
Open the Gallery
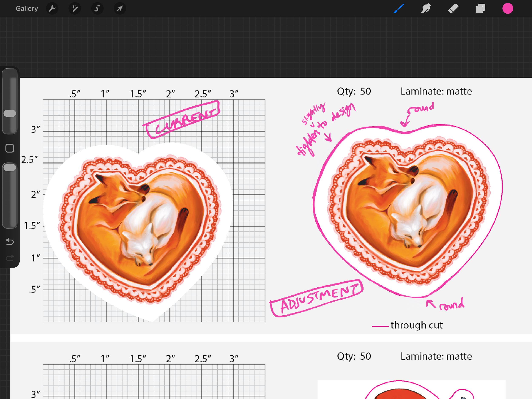(27, 9)
